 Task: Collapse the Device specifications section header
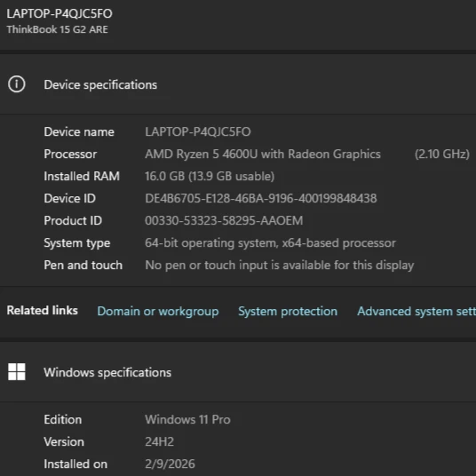[238, 84]
